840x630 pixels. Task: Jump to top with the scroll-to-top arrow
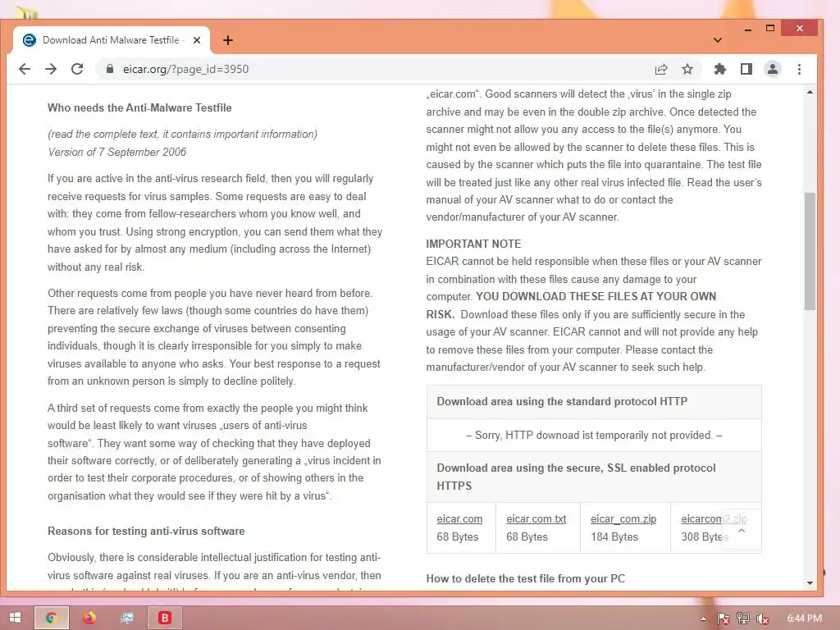(742, 530)
